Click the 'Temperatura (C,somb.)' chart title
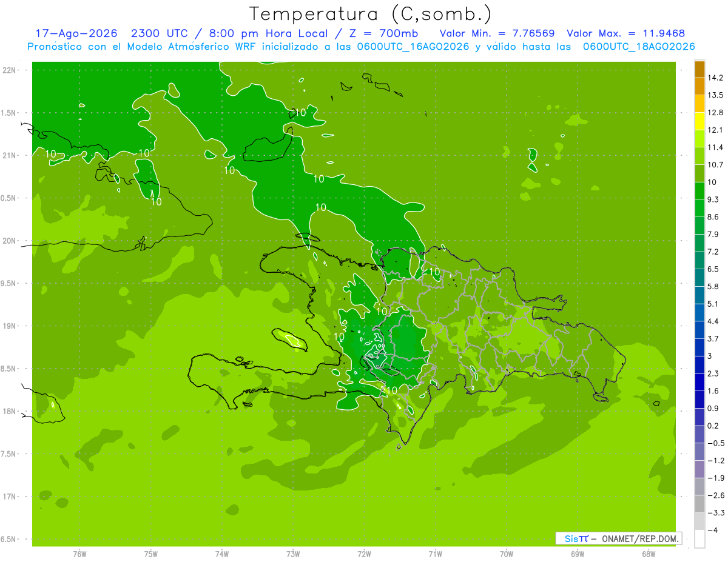Image resolution: width=728 pixels, height=562 pixels. [x=370, y=14]
